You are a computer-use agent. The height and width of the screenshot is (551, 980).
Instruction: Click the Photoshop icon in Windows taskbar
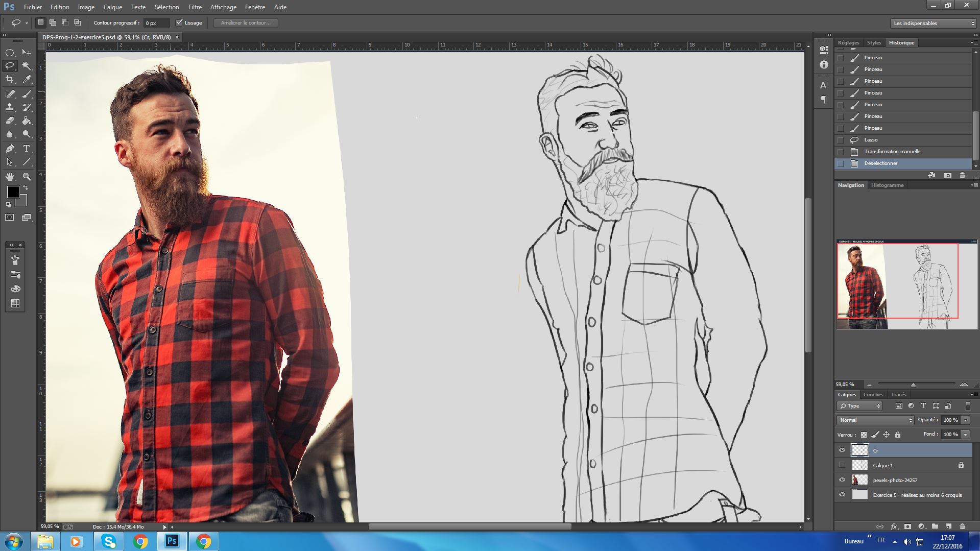click(x=172, y=541)
